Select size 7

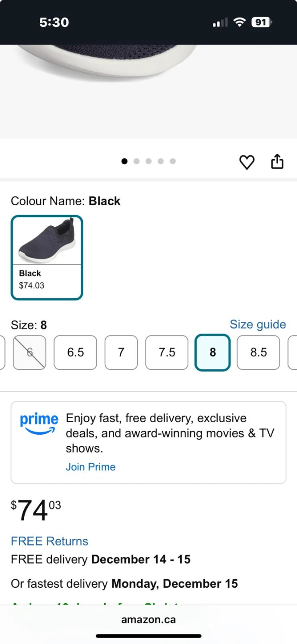pyautogui.click(x=121, y=352)
